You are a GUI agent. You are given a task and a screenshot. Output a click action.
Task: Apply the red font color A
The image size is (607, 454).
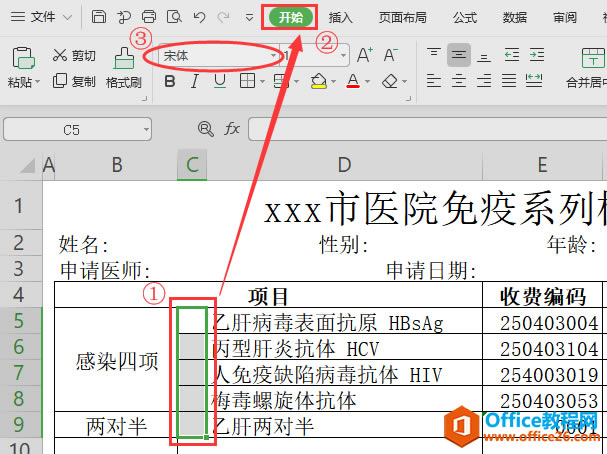pyautogui.click(x=353, y=81)
